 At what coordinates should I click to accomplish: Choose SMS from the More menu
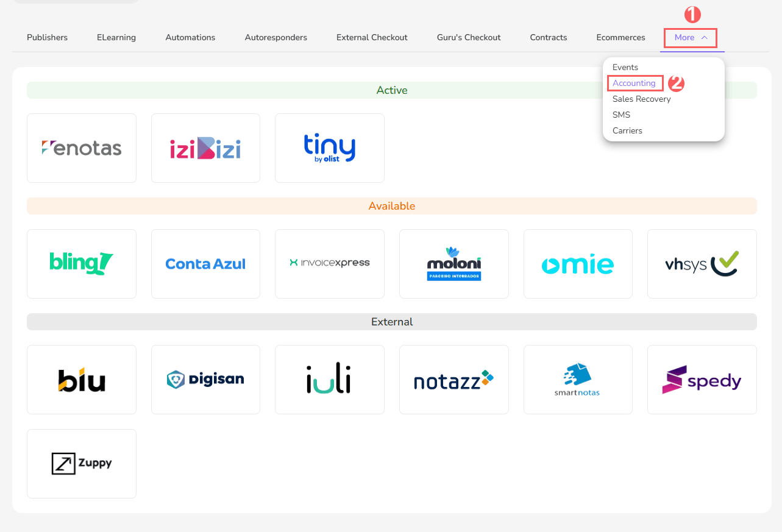(x=621, y=115)
